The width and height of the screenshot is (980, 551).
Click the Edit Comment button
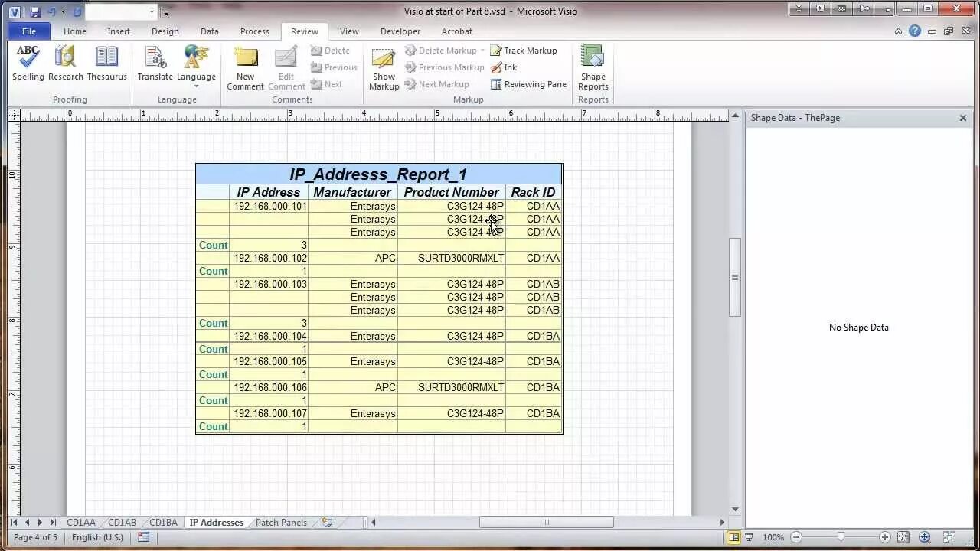(286, 68)
